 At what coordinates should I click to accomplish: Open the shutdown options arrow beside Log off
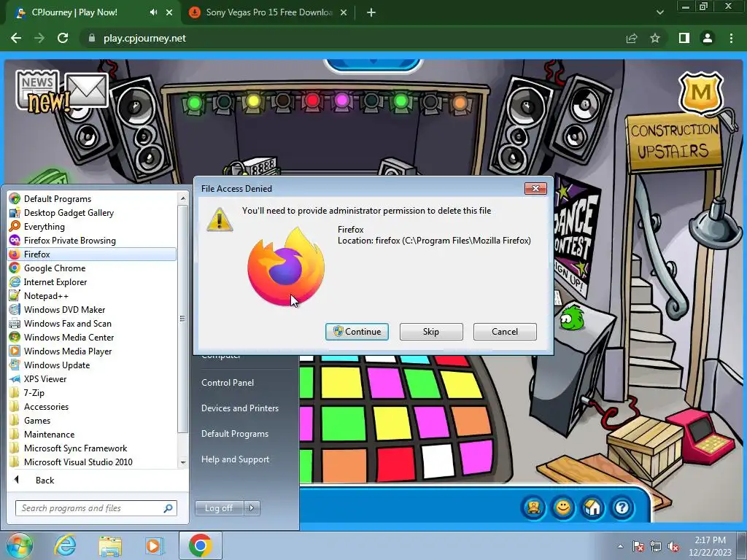[252, 508]
